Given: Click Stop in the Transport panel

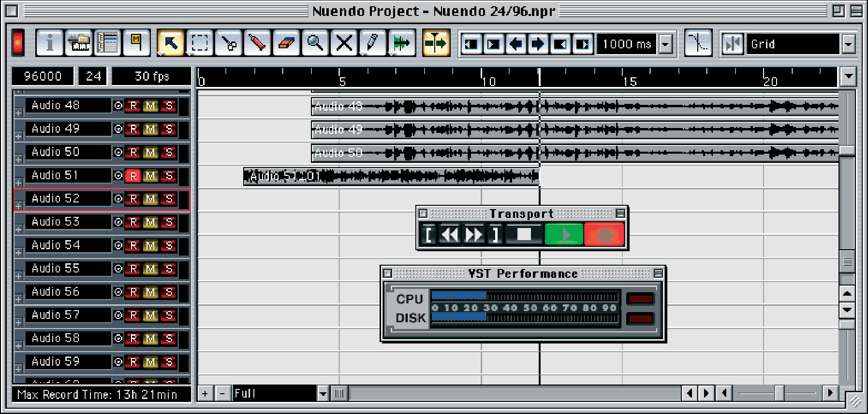Looking at the screenshot, I should click(x=524, y=235).
